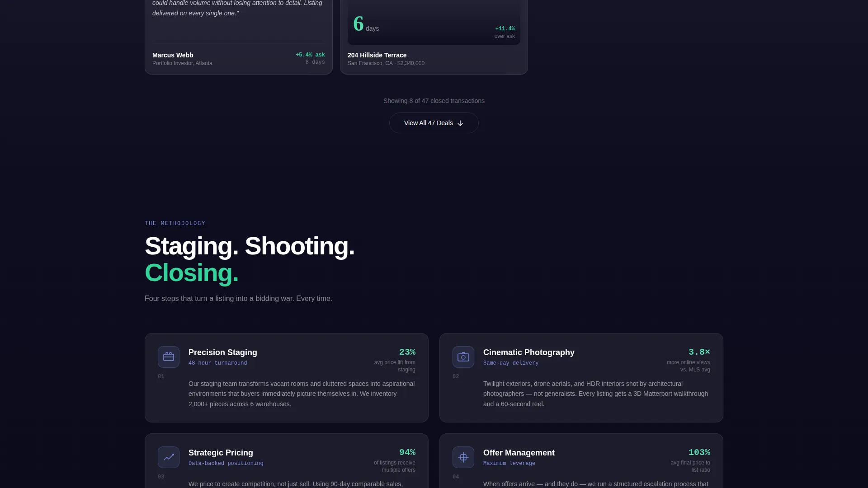Click the Marcus Webb testimonial name
Viewport: 868px width, 488px height.
pyautogui.click(x=173, y=55)
